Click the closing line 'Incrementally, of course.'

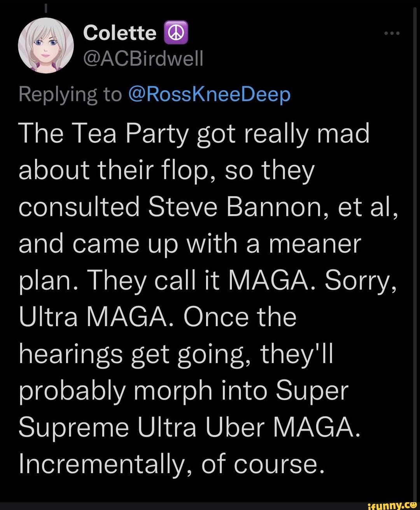tap(171, 464)
